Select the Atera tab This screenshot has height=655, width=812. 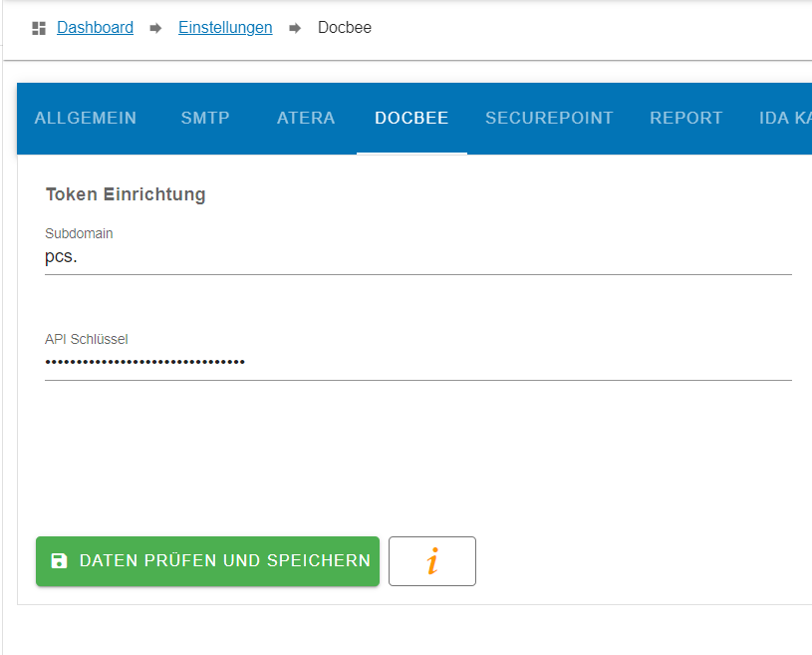(306, 119)
